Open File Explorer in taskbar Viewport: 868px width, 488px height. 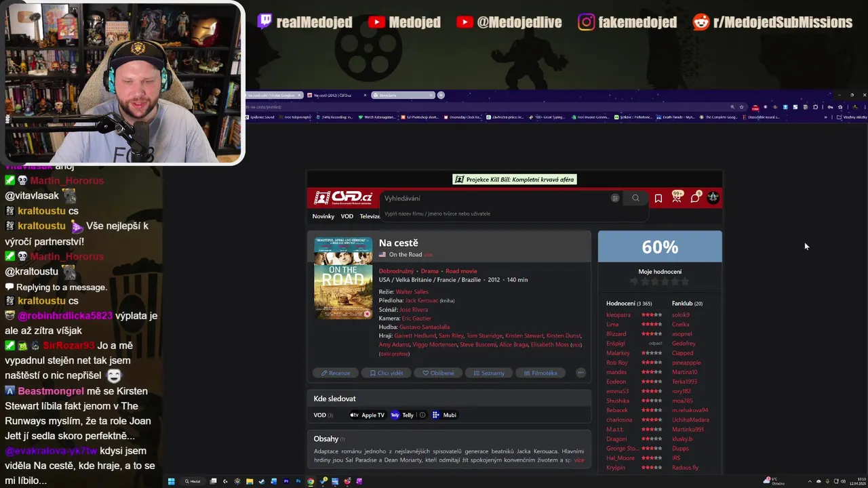[249, 481]
